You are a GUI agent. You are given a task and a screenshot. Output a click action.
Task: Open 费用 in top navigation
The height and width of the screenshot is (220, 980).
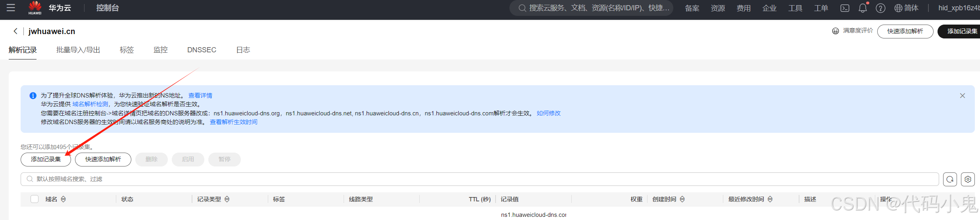coord(744,8)
